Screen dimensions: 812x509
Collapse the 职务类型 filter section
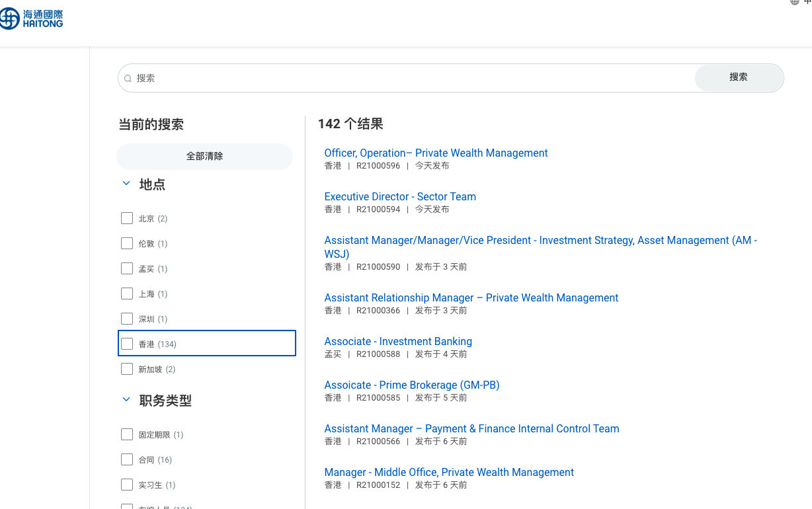pos(126,400)
